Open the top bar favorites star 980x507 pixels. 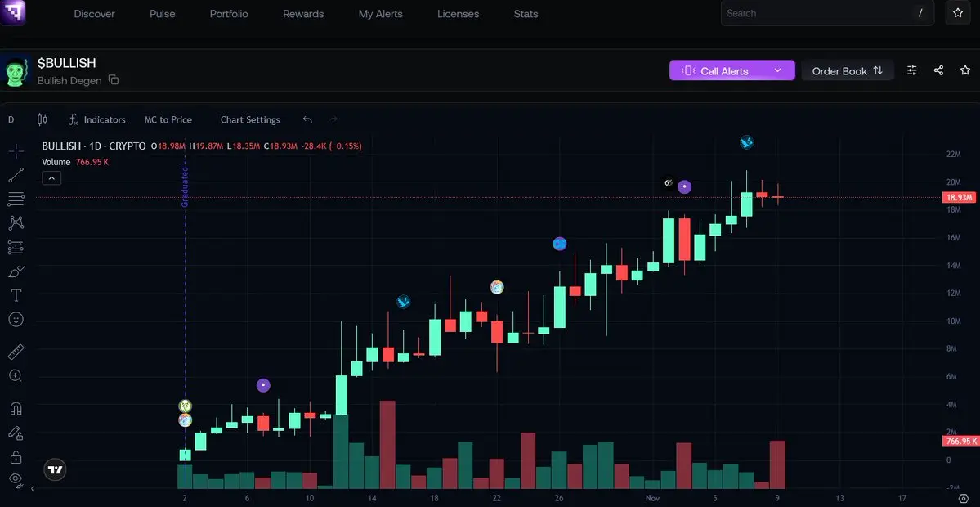click(957, 12)
